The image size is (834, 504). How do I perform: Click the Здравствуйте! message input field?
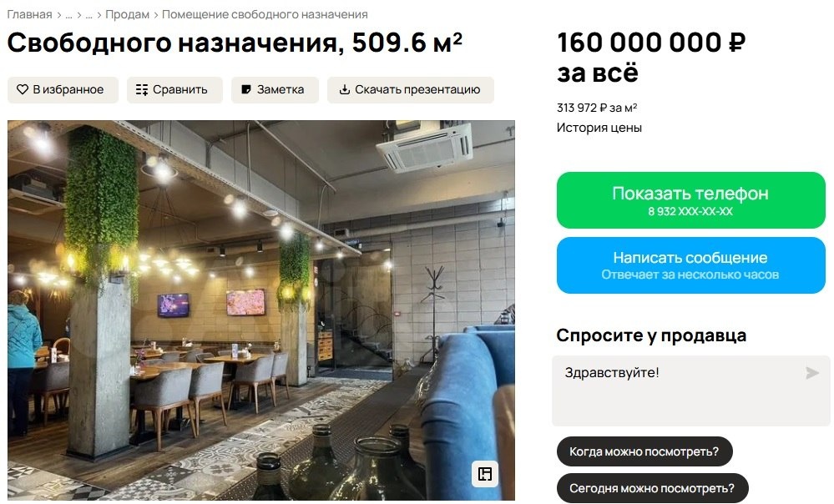tap(691, 391)
